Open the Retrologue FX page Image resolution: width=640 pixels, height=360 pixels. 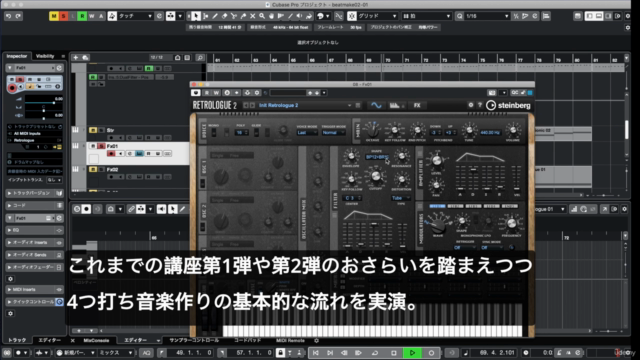(417, 105)
